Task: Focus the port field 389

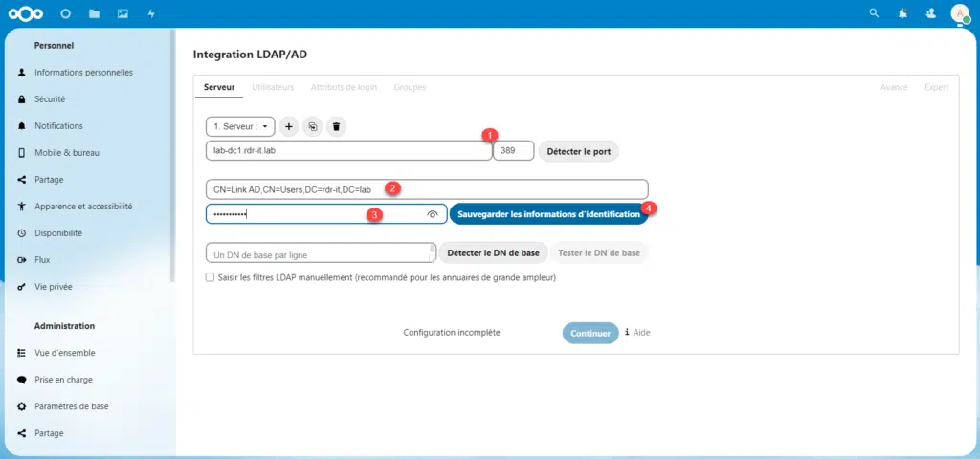Action: pyautogui.click(x=514, y=150)
